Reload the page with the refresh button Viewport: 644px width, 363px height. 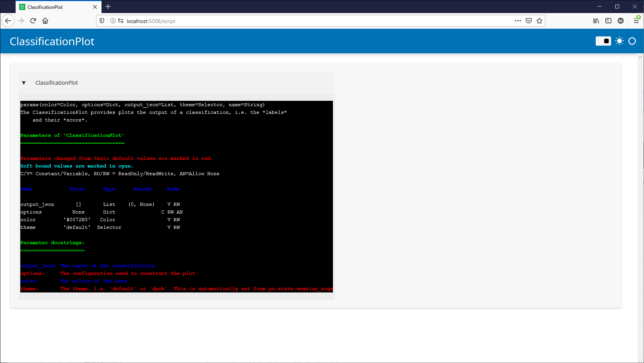(x=33, y=21)
